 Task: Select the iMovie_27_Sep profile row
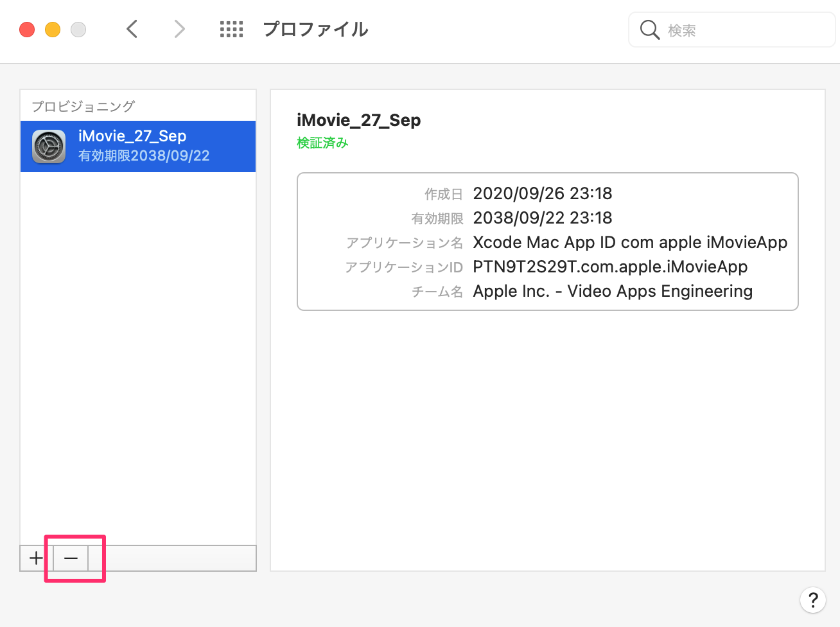tap(138, 146)
